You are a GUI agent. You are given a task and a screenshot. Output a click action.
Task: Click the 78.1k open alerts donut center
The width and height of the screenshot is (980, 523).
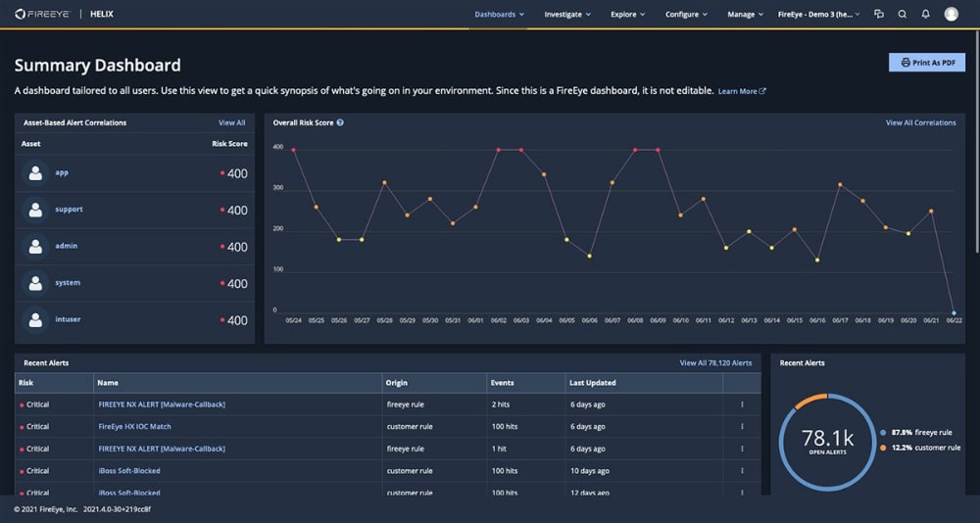coord(827,442)
